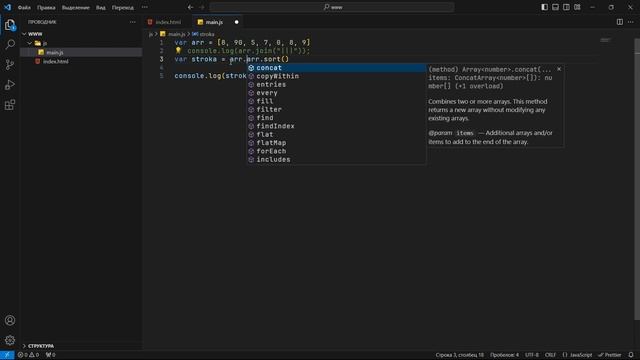
Task: Toggle the secondary side bar layout icon
Action: [x=566, y=7]
